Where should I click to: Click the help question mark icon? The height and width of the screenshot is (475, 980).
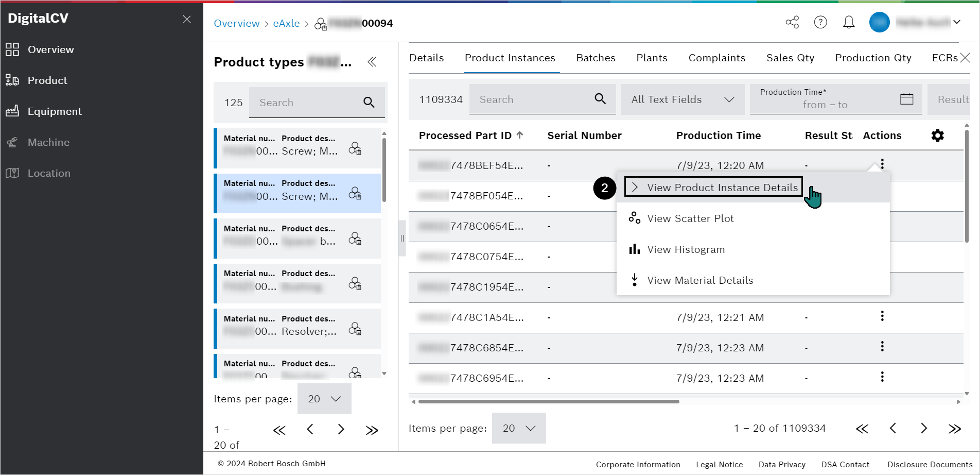click(x=820, y=22)
